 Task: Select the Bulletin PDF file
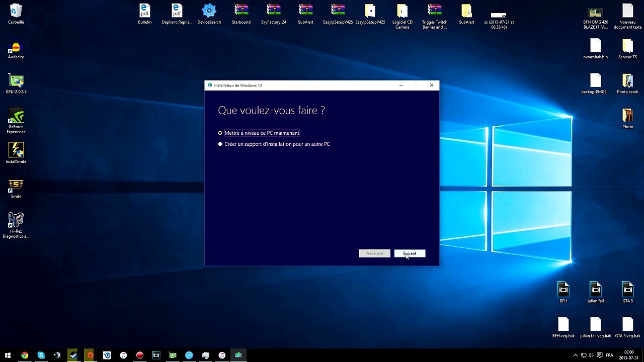145,14
